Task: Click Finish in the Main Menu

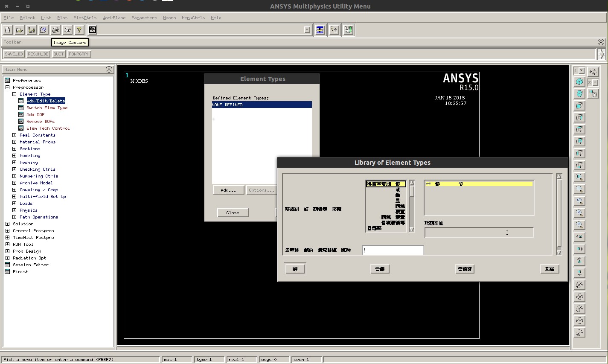Action: (x=20, y=271)
